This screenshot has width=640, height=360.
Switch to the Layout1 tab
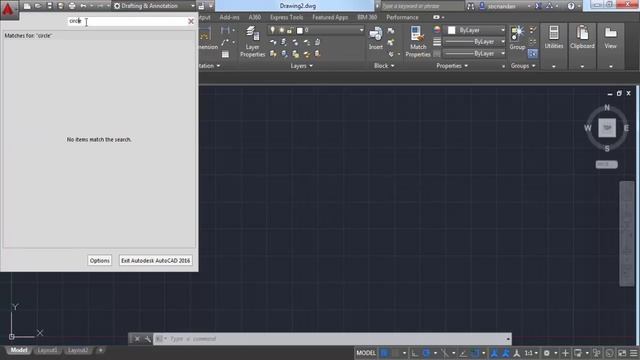47,350
